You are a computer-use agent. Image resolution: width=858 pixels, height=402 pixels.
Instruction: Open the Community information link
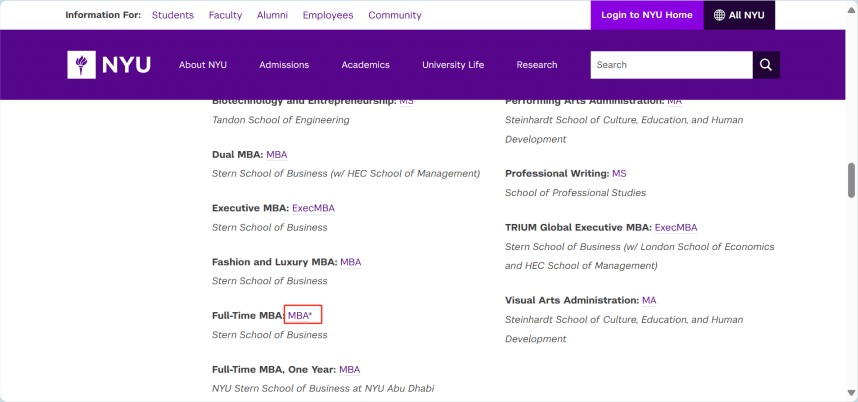pyautogui.click(x=395, y=15)
